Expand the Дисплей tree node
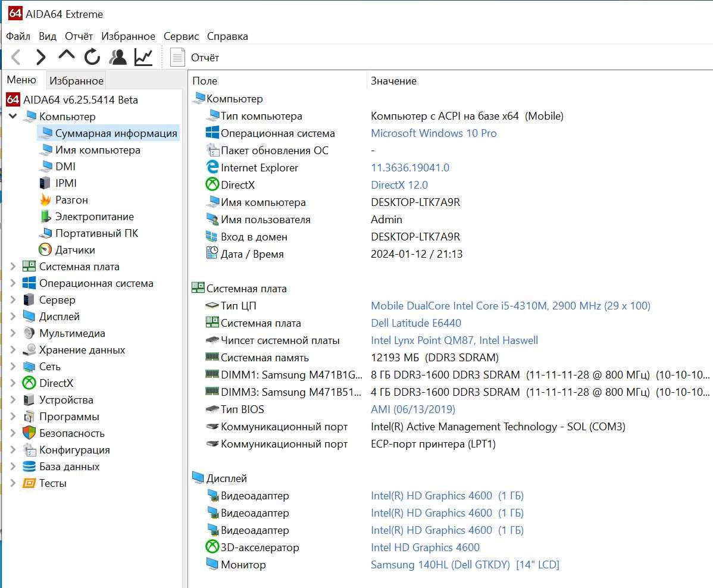 coord(12,317)
